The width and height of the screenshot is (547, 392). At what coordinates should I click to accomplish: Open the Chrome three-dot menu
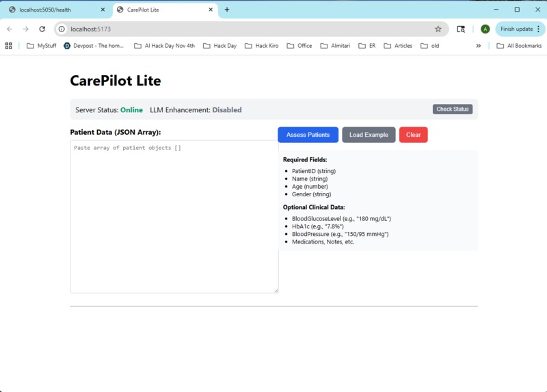(539, 29)
